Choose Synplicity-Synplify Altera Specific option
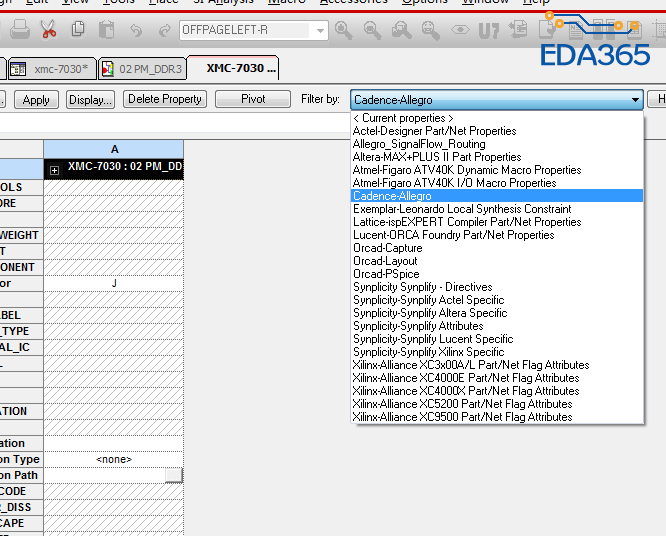Viewport: 666px width, 536px height. (497, 313)
